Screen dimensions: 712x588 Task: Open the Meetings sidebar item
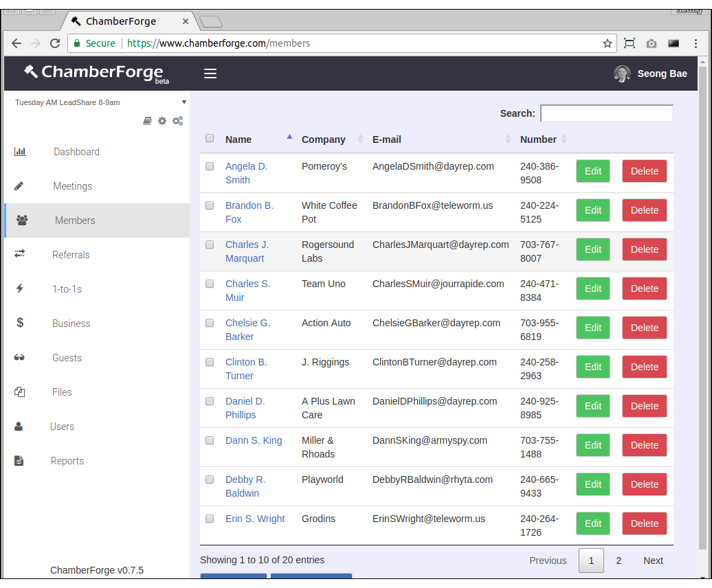click(72, 186)
